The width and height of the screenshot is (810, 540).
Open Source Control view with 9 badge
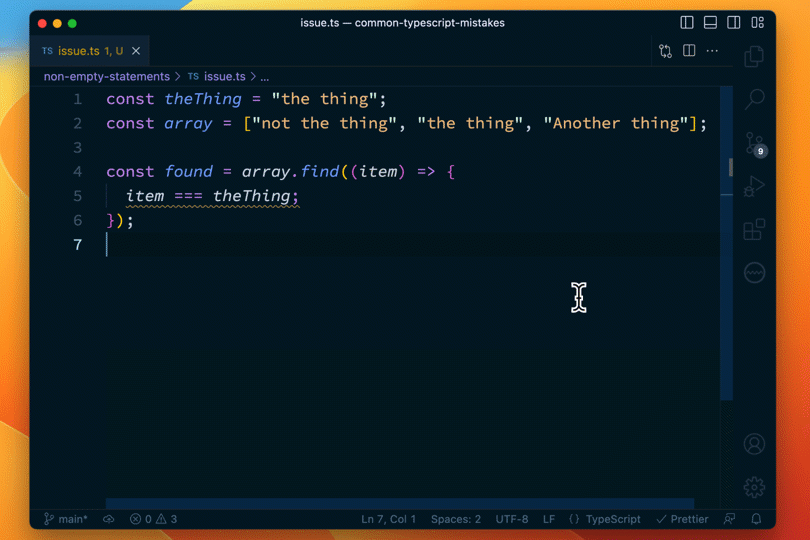(x=754, y=144)
